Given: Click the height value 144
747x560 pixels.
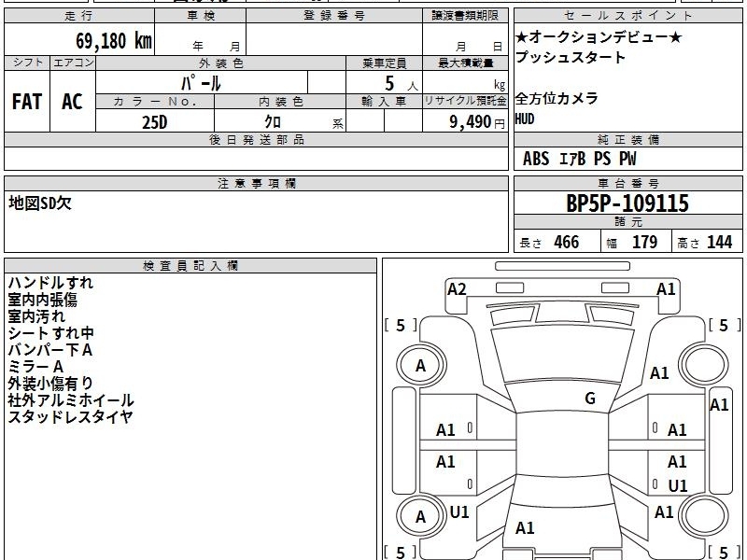Looking at the screenshot, I should [x=719, y=242].
